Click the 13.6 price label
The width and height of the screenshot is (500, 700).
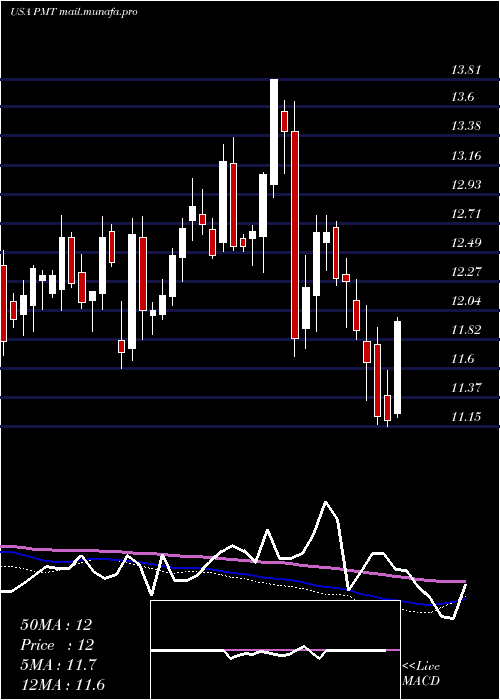[x=462, y=97]
